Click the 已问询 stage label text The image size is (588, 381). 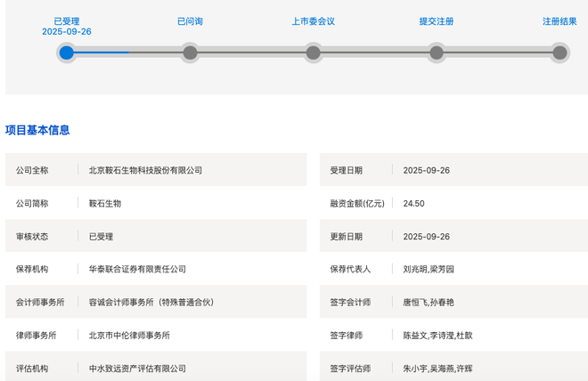tap(190, 21)
